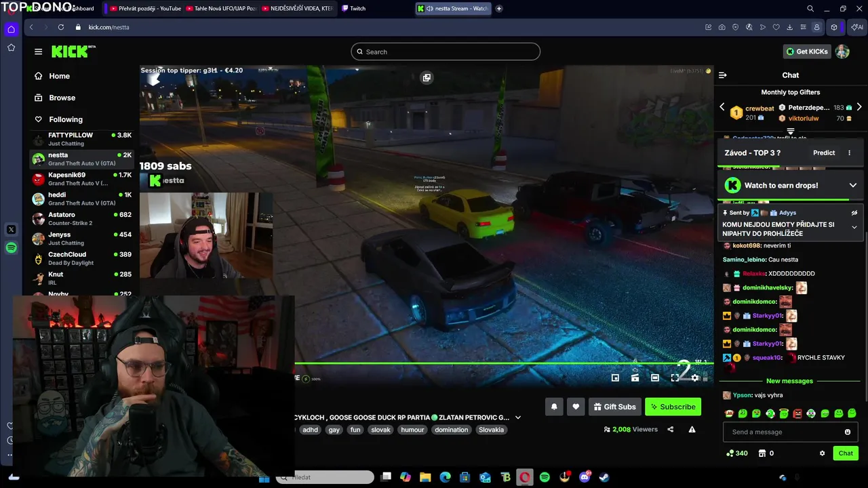Open browser downloads icon in toolbar
This screenshot has height=488, width=868.
[x=789, y=27]
